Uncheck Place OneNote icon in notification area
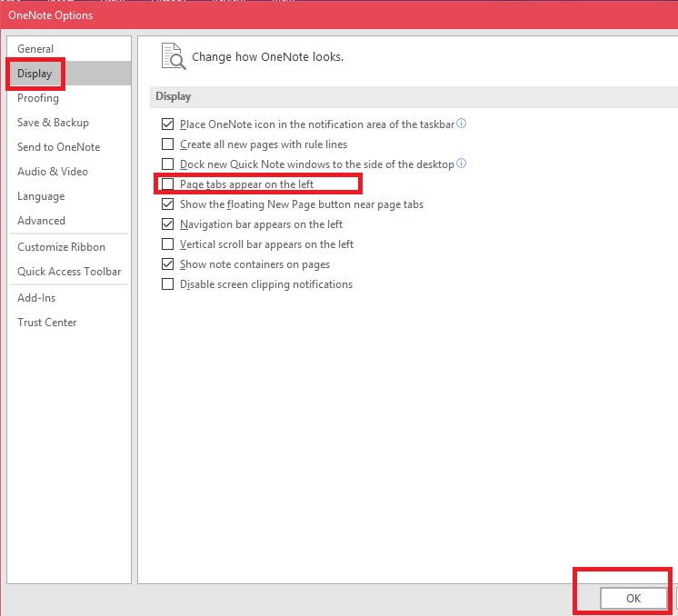The height and width of the screenshot is (616, 678). tap(167, 124)
